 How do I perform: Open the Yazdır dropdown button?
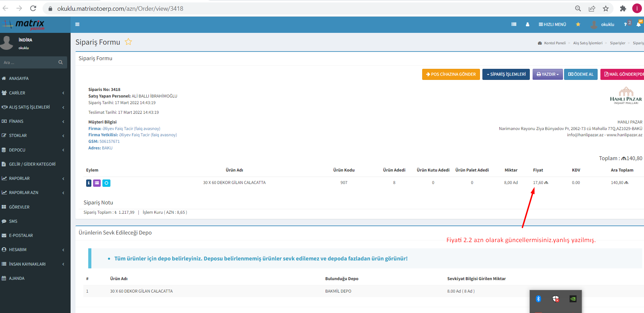point(547,74)
